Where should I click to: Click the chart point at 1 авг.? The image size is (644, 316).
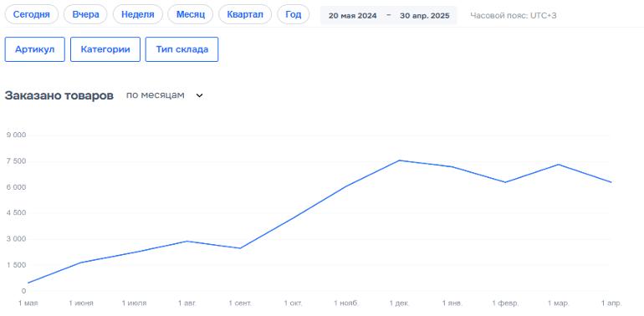coord(187,241)
